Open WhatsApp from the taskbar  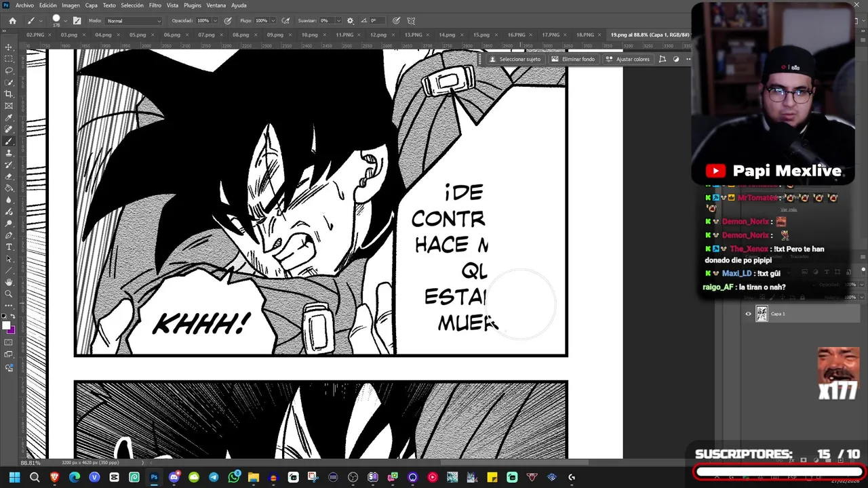tap(234, 477)
